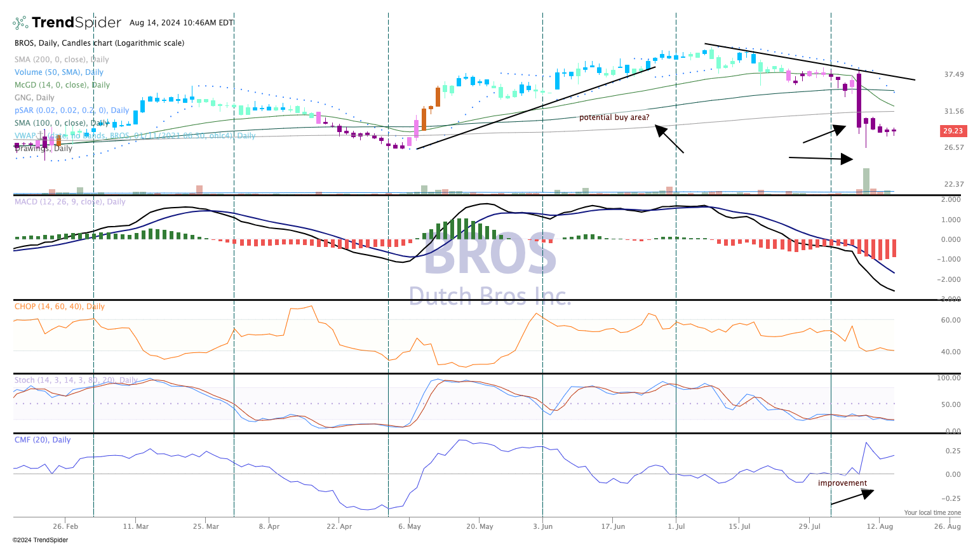Click the arrow pointing to the large volume bar
Image resolution: width=980 pixels, height=546 pixels.
(x=821, y=158)
